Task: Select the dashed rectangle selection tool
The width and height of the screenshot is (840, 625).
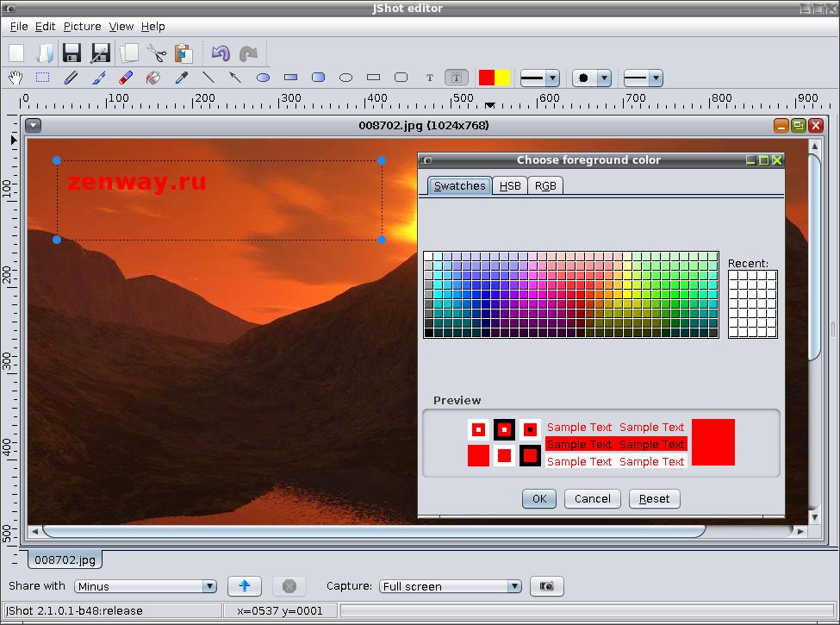Action: (x=43, y=78)
